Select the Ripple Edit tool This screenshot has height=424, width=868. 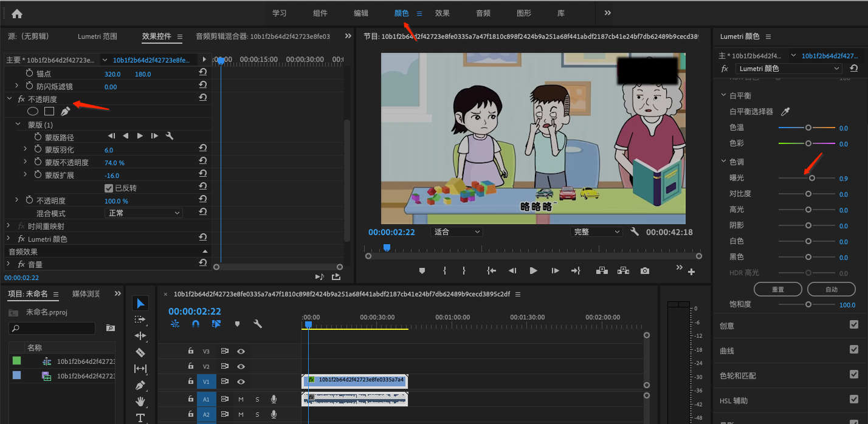140,336
